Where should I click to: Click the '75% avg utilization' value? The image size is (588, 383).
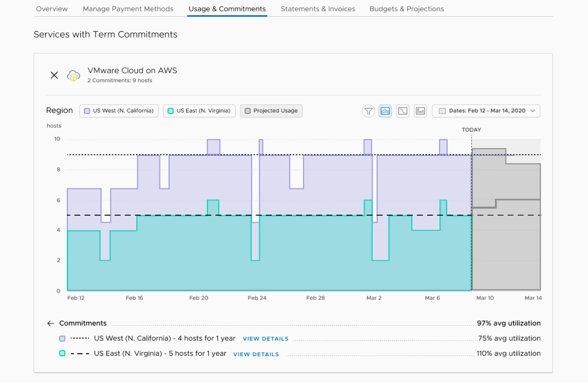(x=509, y=338)
